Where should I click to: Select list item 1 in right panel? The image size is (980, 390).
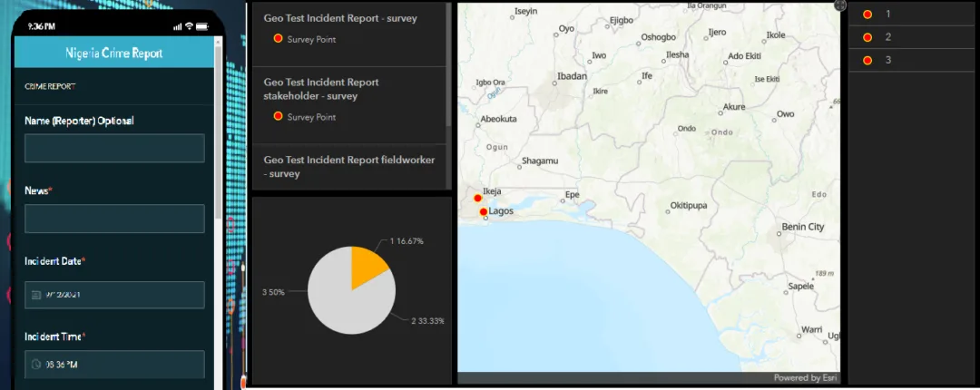[x=912, y=15]
